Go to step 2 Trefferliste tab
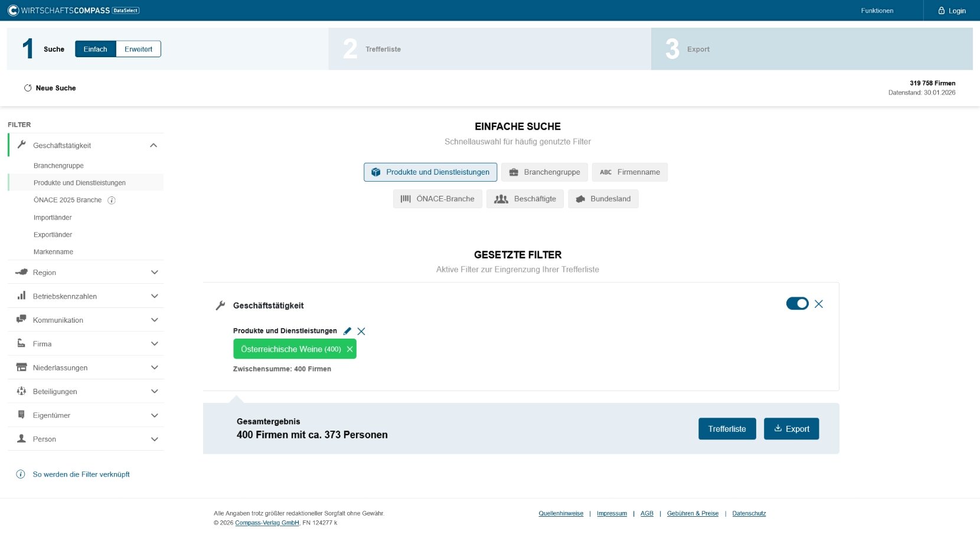980x551 pixels. pyautogui.click(x=383, y=49)
